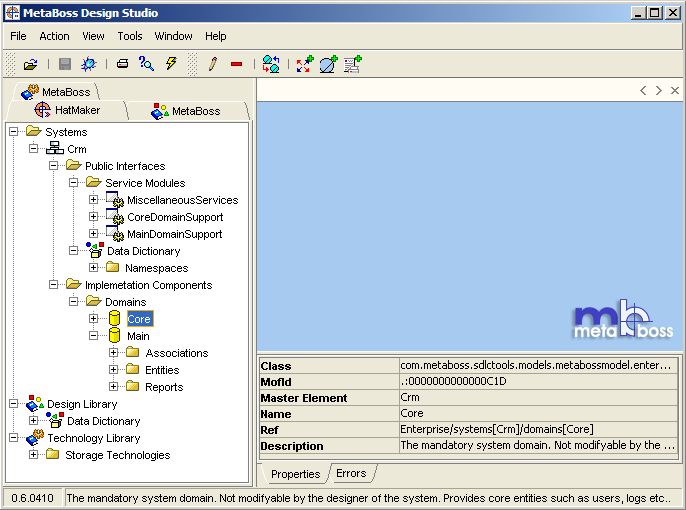Expand the CoreDomainSupport node
Viewport: 686px width, 510px height.
coord(93,217)
